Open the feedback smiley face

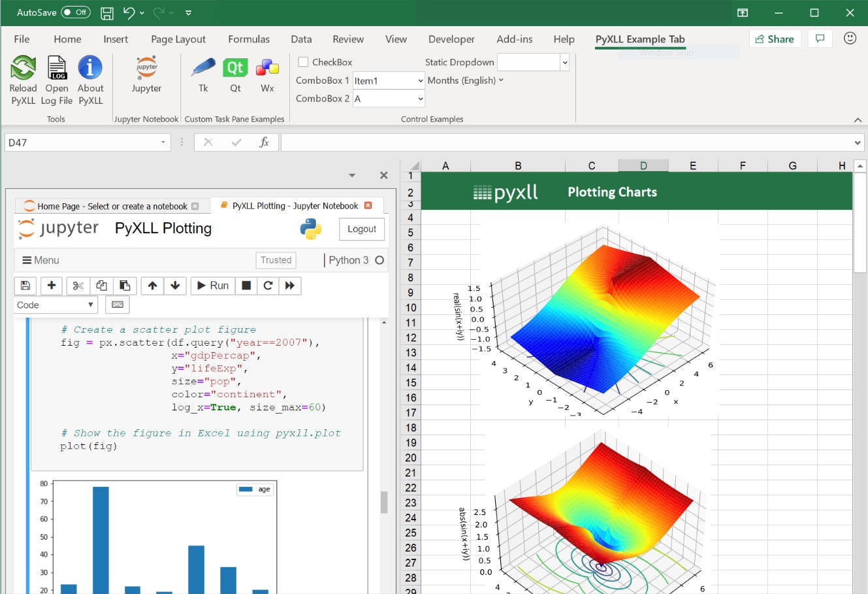coord(850,38)
